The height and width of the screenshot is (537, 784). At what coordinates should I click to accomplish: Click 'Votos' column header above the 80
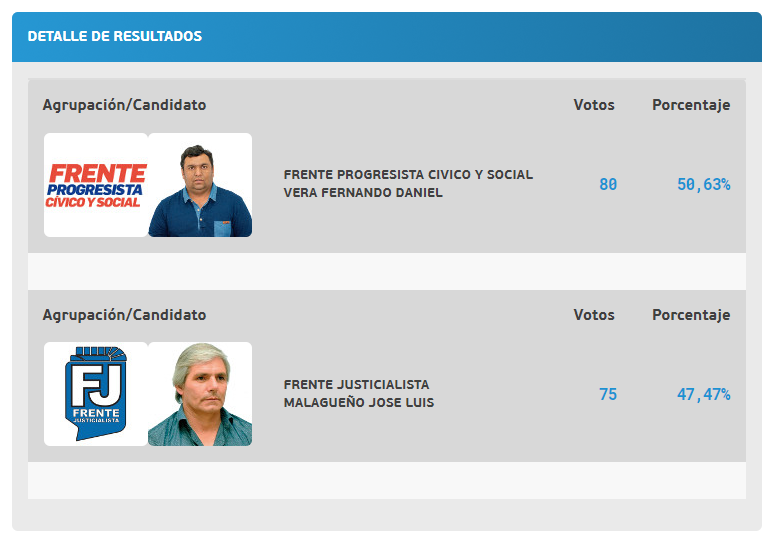point(594,105)
